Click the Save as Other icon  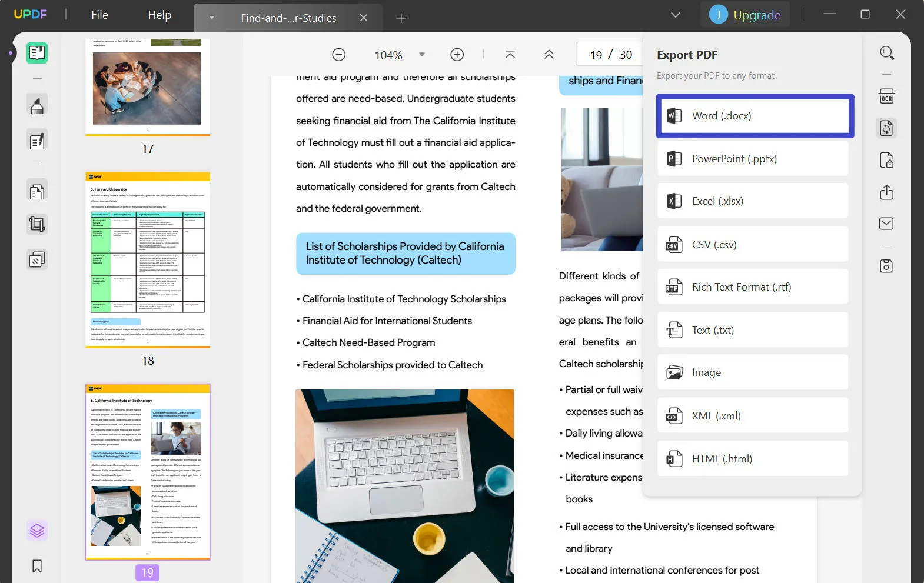[887, 266]
